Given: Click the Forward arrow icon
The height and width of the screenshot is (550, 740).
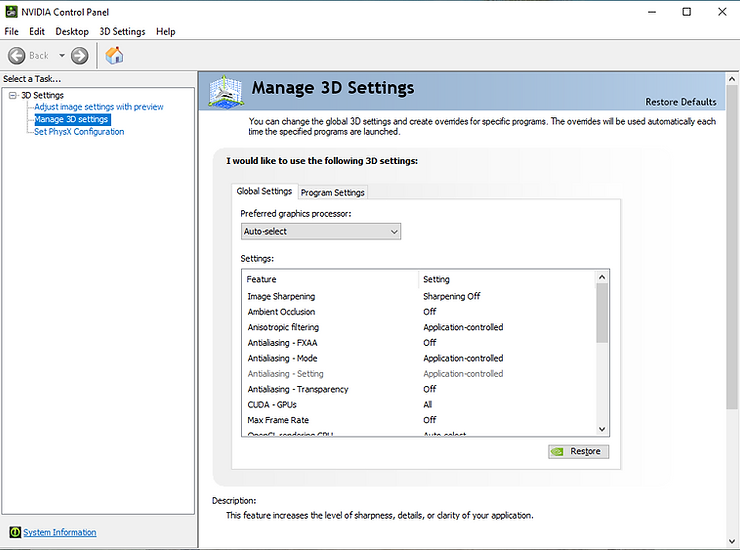Looking at the screenshot, I should click(79, 56).
